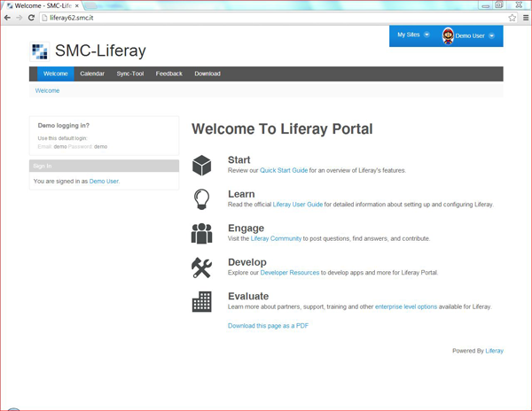Click the SMC-Liferay logo image
Screen dimensions: 532x411
(x=40, y=51)
